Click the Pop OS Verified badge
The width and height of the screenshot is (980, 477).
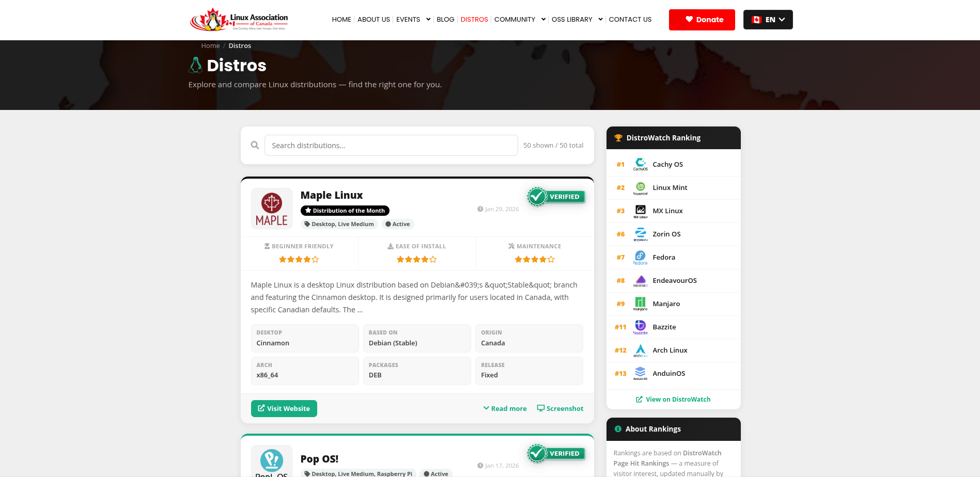pyautogui.click(x=556, y=454)
